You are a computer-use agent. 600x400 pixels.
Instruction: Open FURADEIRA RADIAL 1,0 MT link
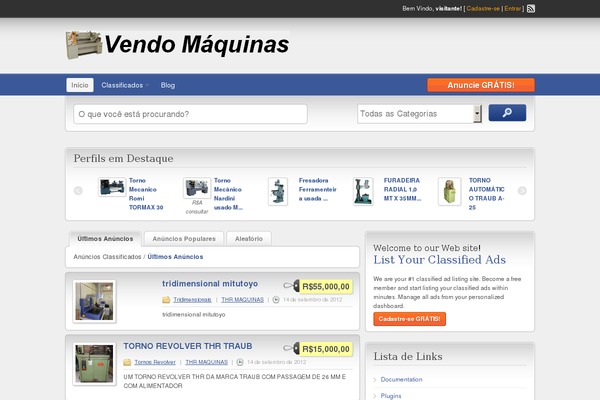pyautogui.click(x=402, y=189)
